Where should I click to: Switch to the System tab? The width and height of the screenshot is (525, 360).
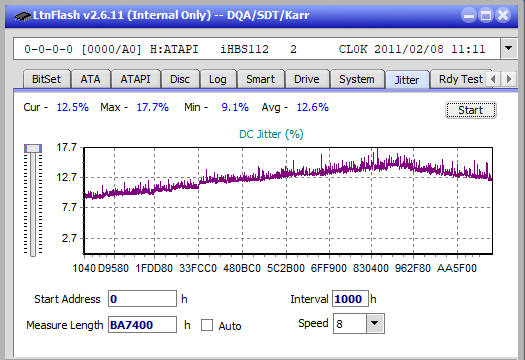tap(357, 79)
